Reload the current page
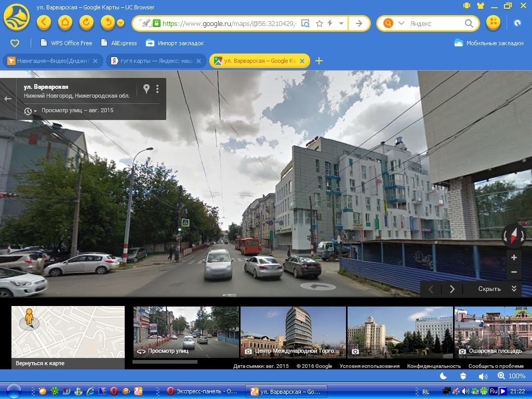 (x=87, y=23)
